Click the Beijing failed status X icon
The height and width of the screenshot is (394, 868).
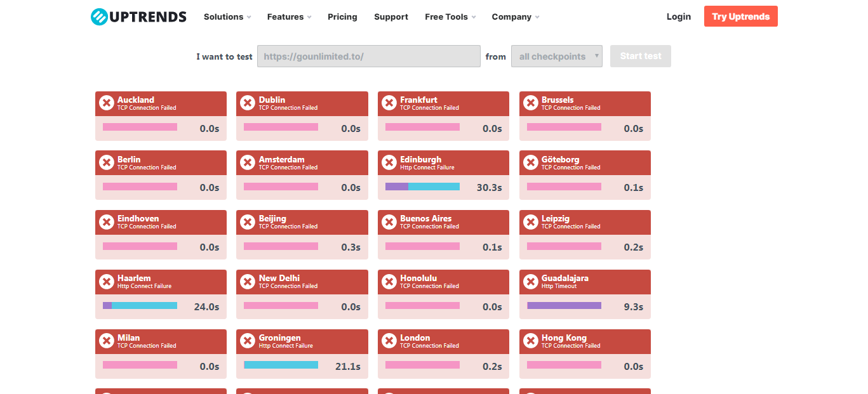(248, 221)
